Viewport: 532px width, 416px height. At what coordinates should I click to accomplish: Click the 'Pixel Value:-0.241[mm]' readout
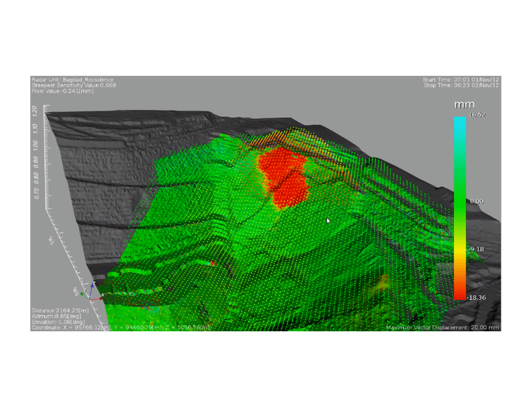pos(63,91)
